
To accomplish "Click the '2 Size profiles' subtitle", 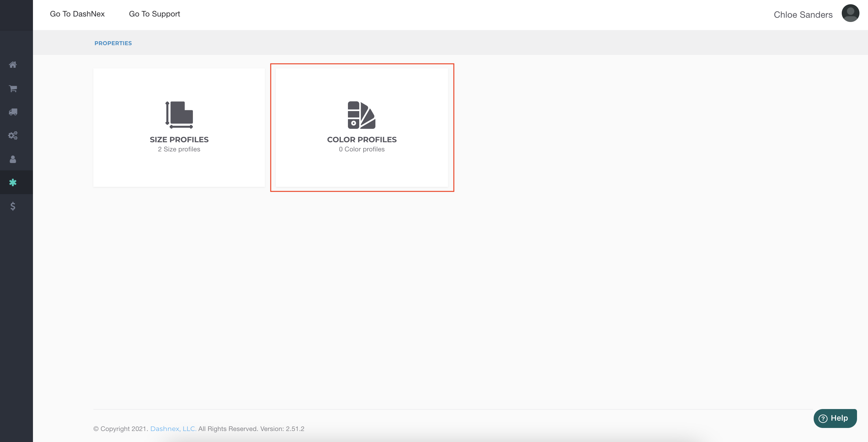I will (179, 149).
